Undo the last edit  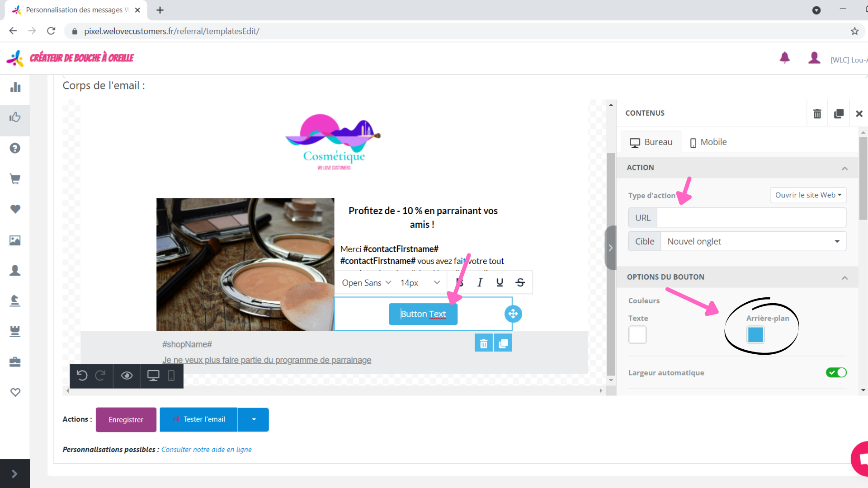click(x=82, y=376)
